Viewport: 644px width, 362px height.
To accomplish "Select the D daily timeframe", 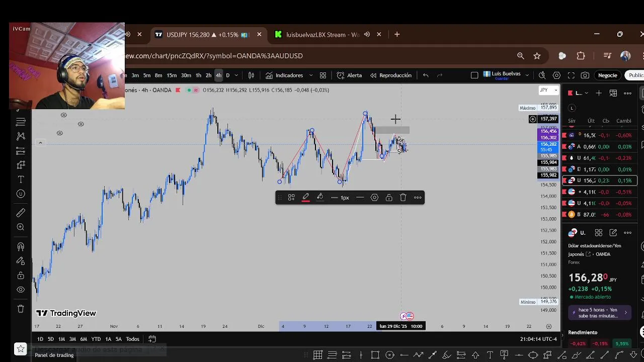I will 227,75.
